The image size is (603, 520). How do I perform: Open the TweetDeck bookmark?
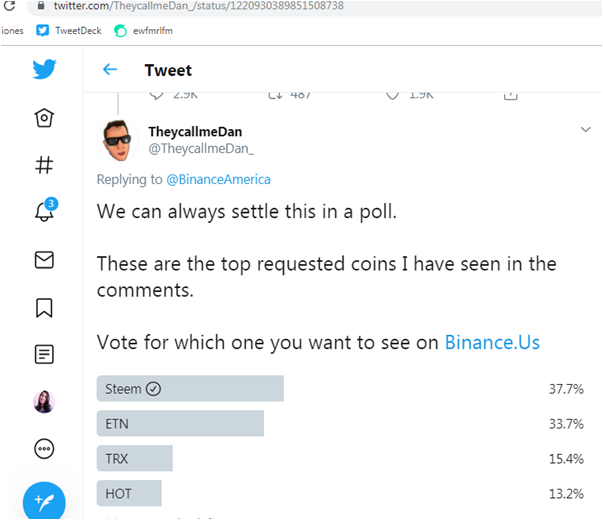pos(69,31)
